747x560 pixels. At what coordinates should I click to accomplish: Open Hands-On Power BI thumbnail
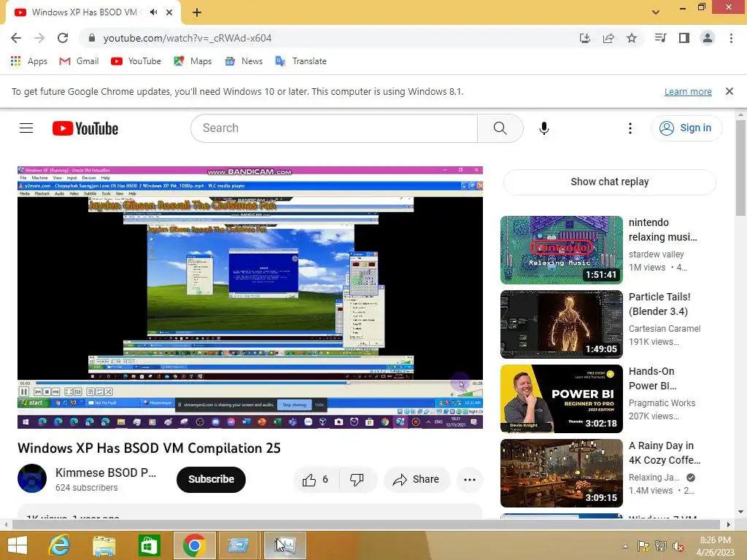562,399
